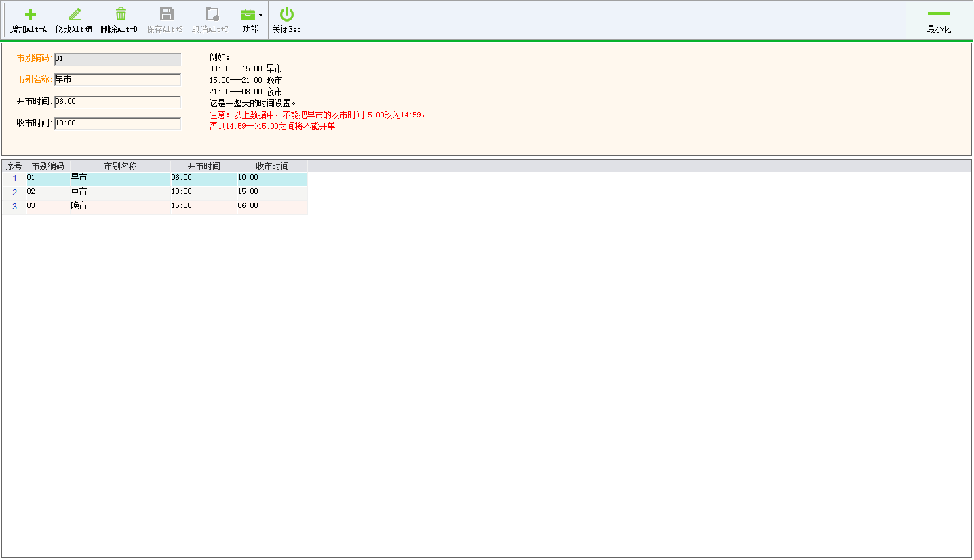Click the 开市时间 column header
This screenshot has height=560, width=974.
tap(203, 166)
